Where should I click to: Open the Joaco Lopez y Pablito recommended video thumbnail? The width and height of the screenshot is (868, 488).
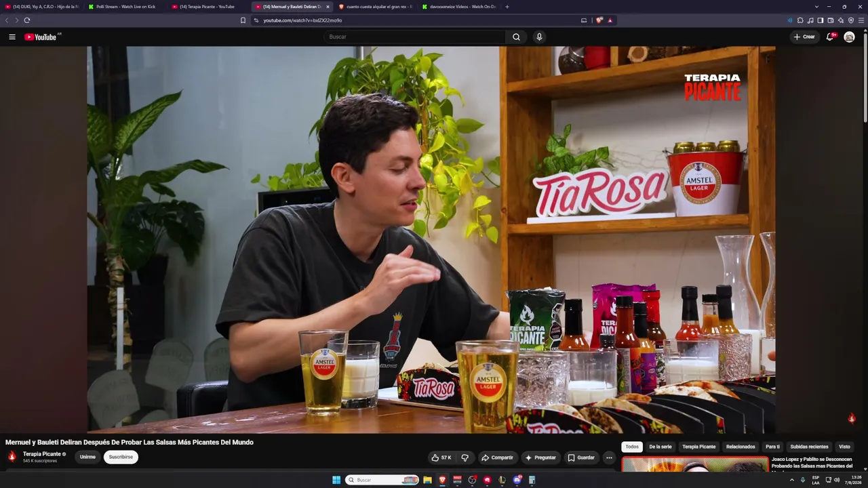coord(695,465)
